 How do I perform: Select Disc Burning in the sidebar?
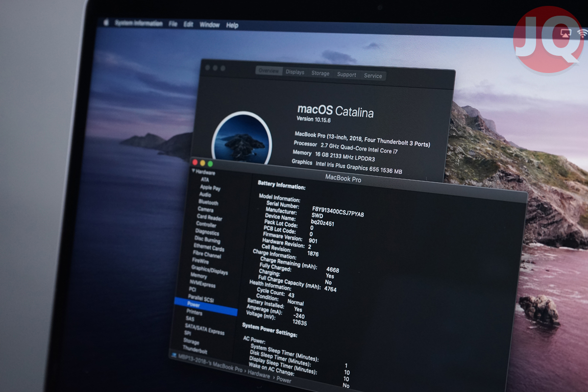point(207,240)
